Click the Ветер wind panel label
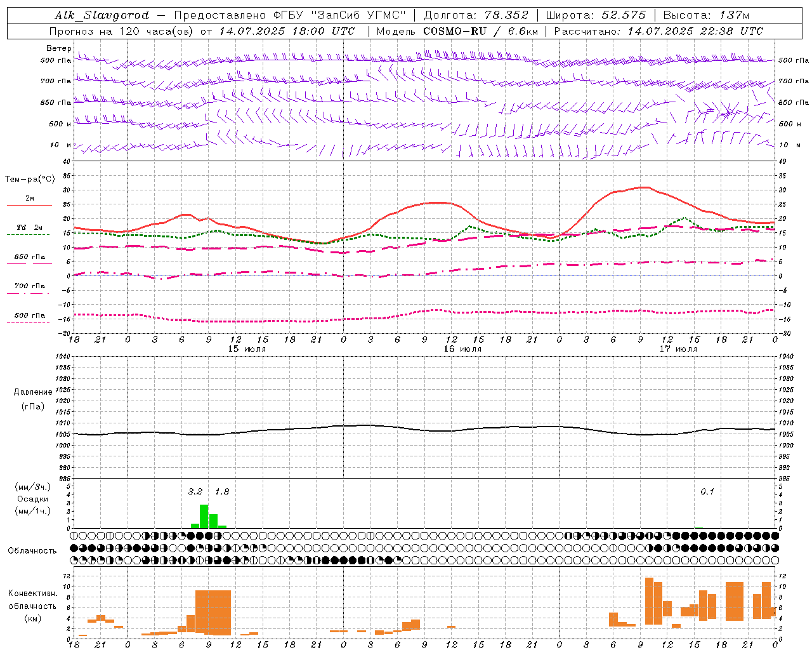The height and width of the screenshot is (650, 812). [59, 48]
